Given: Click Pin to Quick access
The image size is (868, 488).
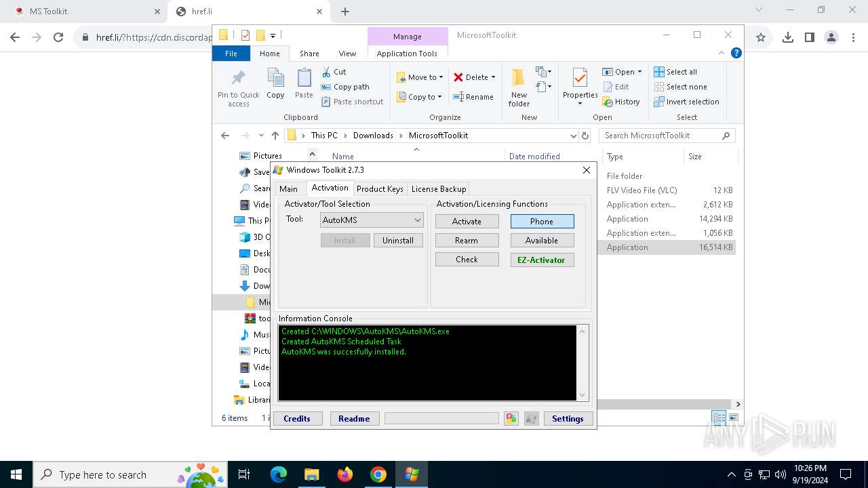Looking at the screenshot, I should click(x=239, y=88).
